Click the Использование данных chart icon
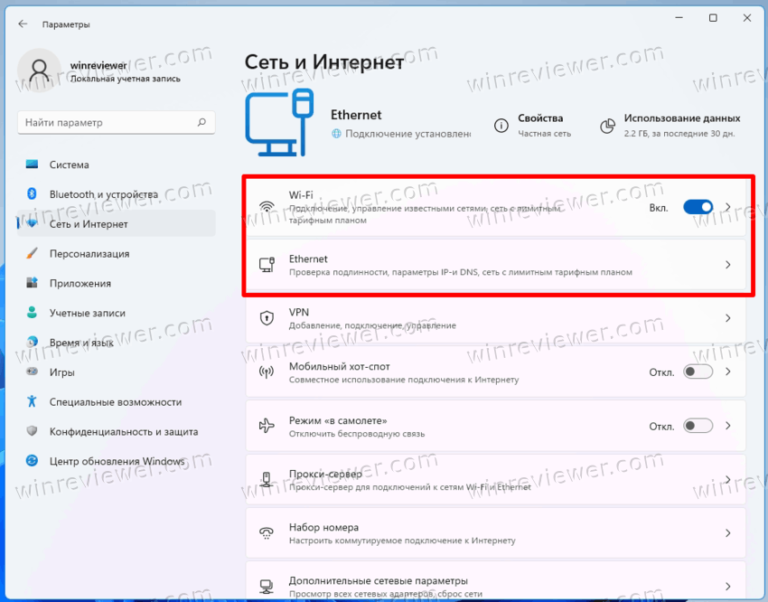 click(x=606, y=125)
